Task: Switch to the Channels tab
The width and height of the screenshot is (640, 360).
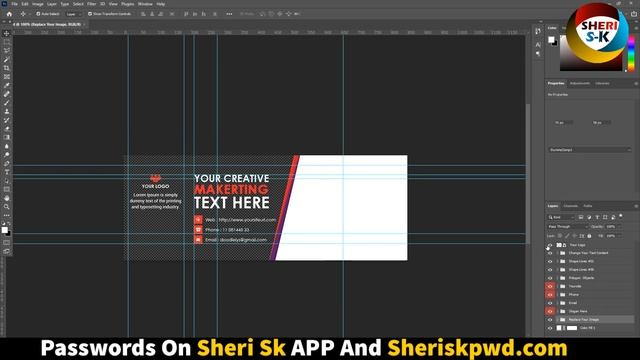Action: point(571,206)
